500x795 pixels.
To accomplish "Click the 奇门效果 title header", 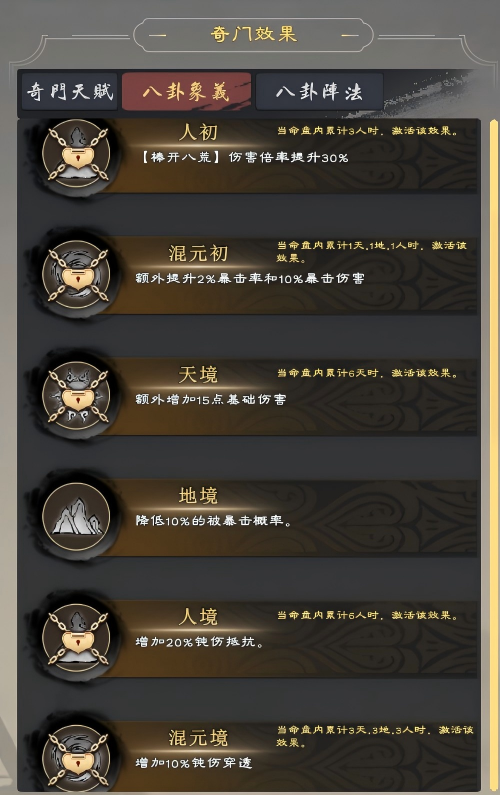I will pyautogui.click(x=254, y=34).
